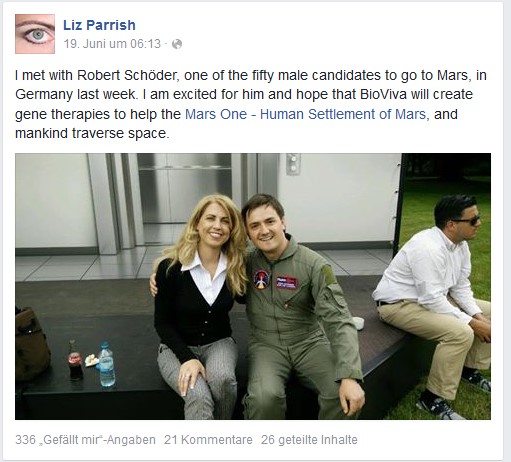This screenshot has width=511, height=462.
Task: Click the water bottle in the photo
Action: coord(106,364)
